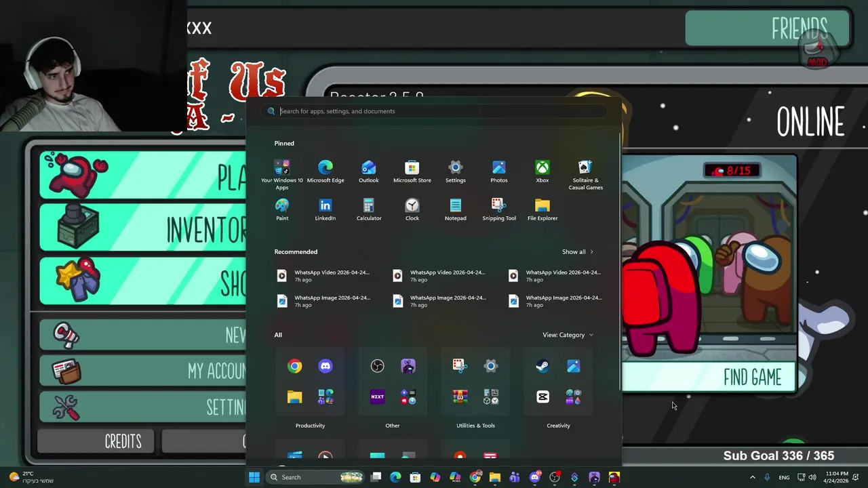Click the taskbar Search box

click(316, 477)
